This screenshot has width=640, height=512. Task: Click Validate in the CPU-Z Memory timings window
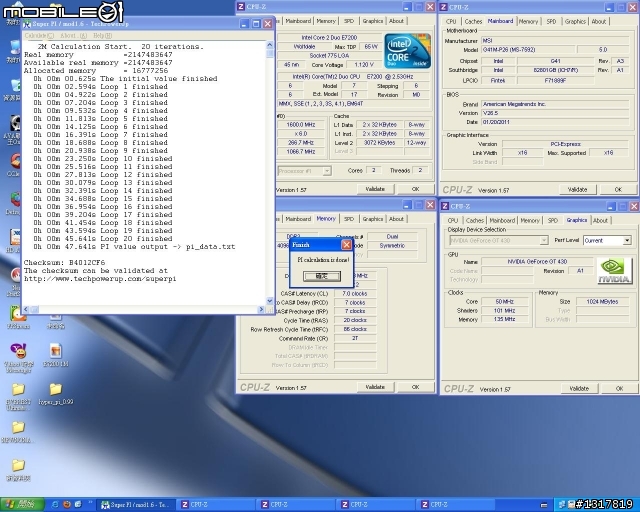(x=375, y=387)
